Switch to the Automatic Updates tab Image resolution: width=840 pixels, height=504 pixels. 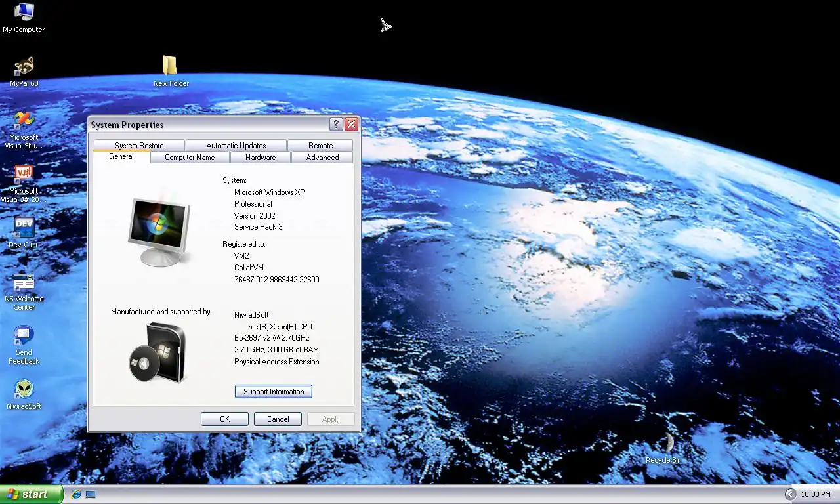[x=236, y=146]
